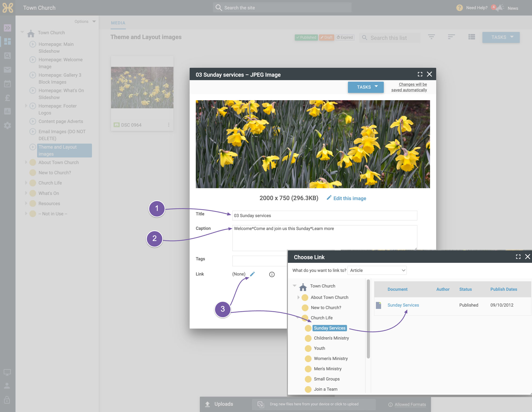Click the filter icon beside Search this list
This screenshot has height=412, width=532.
pos(431,37)
